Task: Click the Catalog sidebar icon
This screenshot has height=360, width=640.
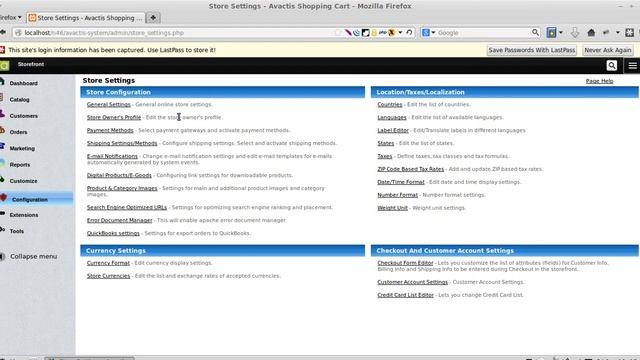Action: click(x=2, y=98)
